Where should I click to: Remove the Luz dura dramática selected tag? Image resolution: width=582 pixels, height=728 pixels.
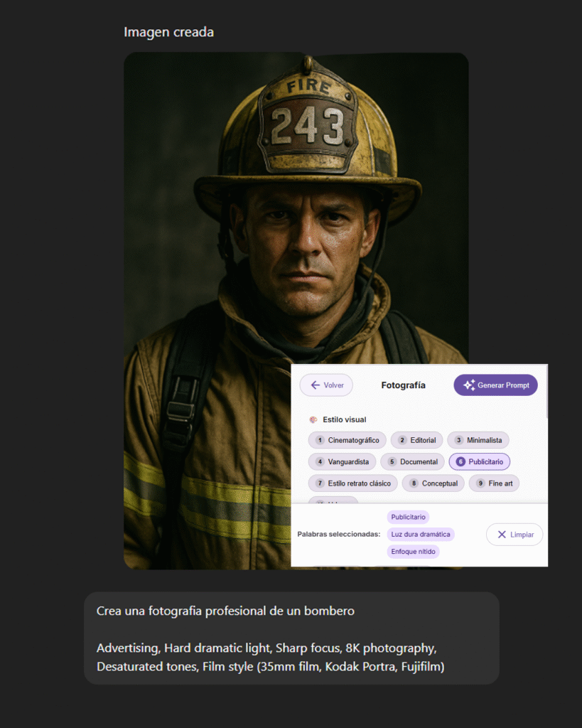pos(421,535)
